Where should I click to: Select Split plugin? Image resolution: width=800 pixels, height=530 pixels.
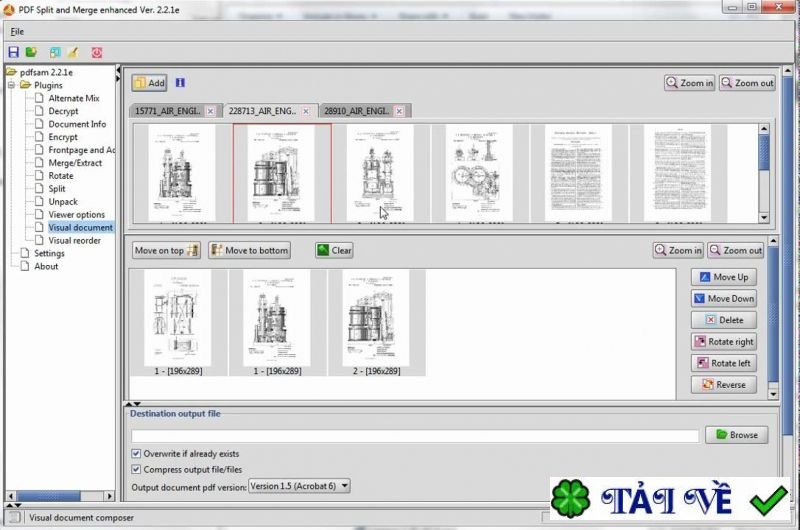[x=57, y=189]
